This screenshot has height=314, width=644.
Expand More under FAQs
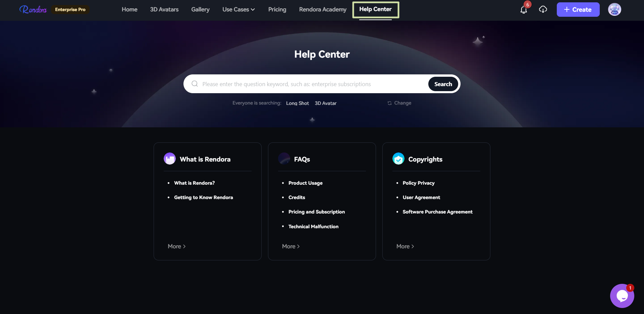click(291, 246)
